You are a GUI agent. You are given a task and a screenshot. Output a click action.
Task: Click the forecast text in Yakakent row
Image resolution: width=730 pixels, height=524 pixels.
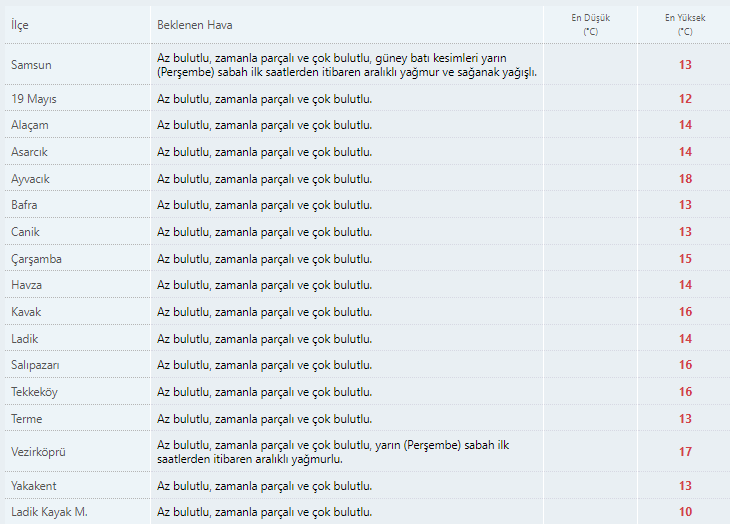pyautogui.click(x=264, y=486)
